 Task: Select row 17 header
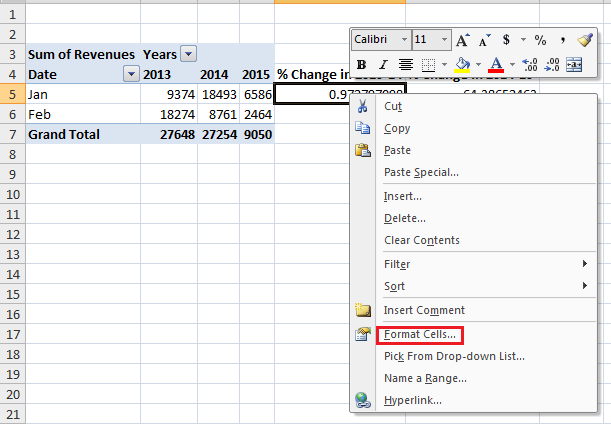12,334
